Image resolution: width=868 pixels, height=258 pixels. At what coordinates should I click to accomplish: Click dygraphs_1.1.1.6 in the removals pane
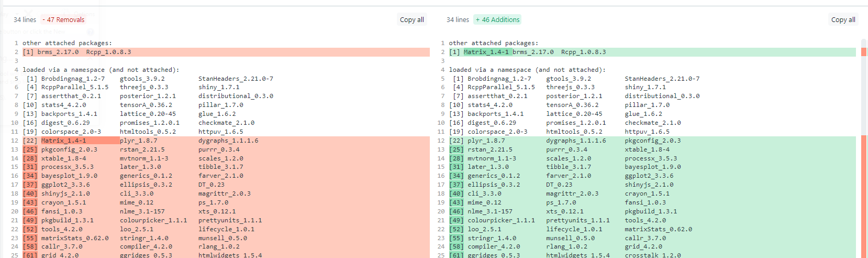coord(228,141)
